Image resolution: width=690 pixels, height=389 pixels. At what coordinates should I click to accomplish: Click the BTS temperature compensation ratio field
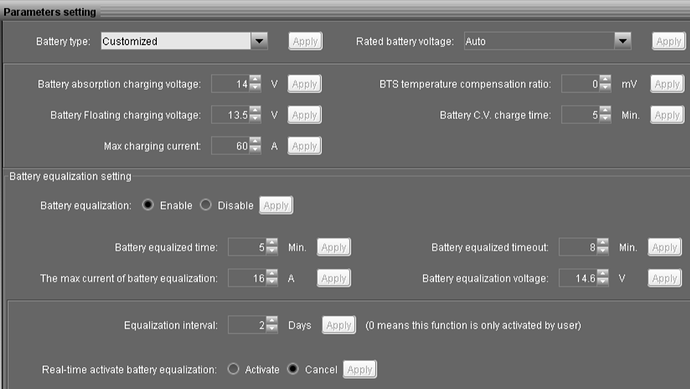(x=580, y=84)
